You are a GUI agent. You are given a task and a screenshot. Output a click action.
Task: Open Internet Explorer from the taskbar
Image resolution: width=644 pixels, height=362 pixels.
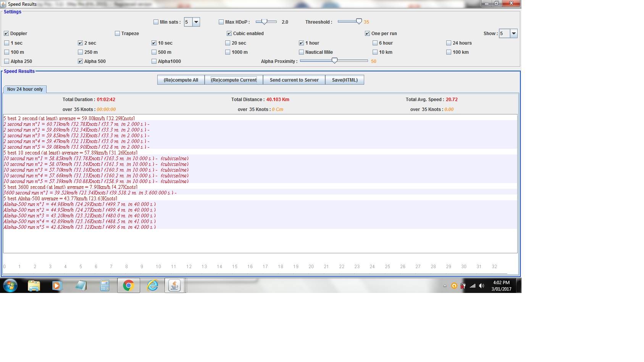click(x=152, y=285)
